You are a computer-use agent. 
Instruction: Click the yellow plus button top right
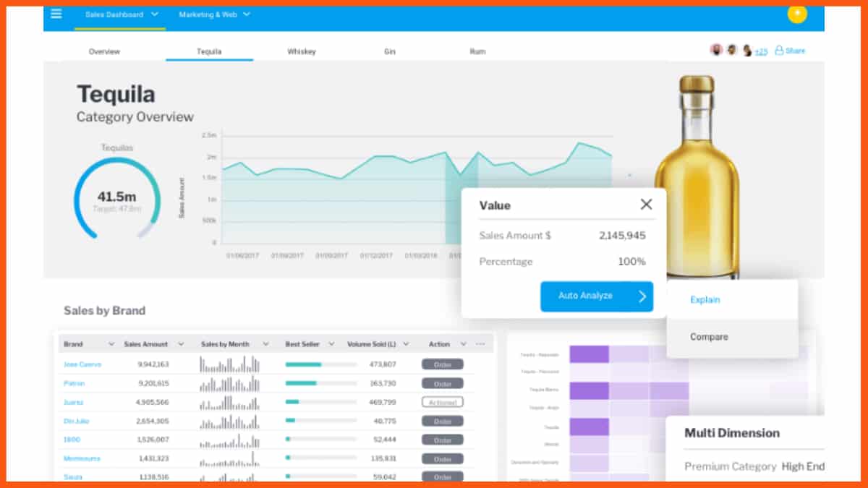click(797, 14)
